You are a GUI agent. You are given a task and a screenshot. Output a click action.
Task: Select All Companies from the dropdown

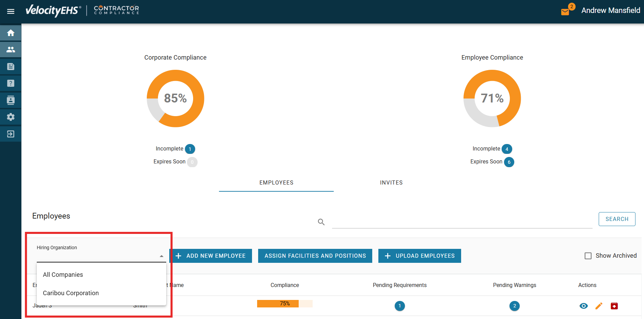[63, 275]
